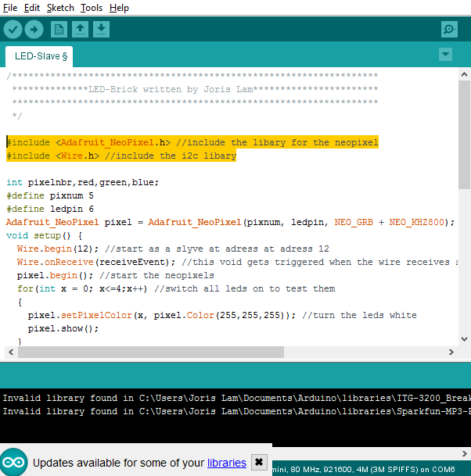The image size is (471, 476).
Task: Open the Help menu
Action: point(119,8)
